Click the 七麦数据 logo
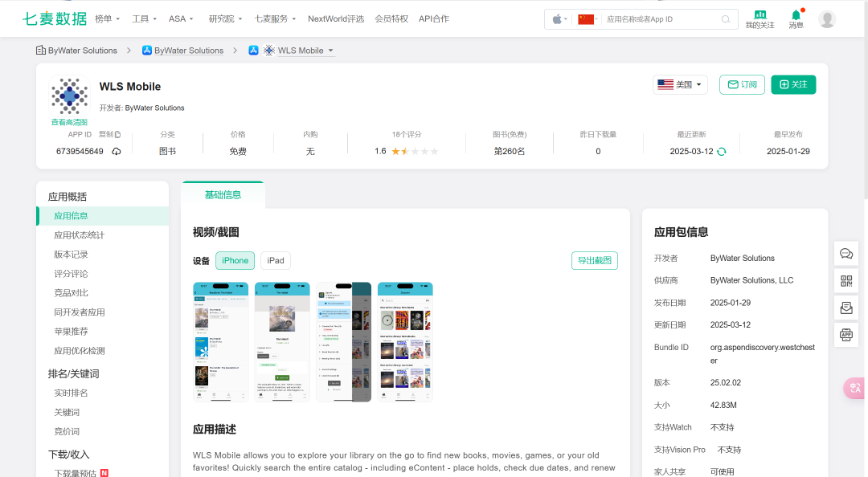 [55, 18]
